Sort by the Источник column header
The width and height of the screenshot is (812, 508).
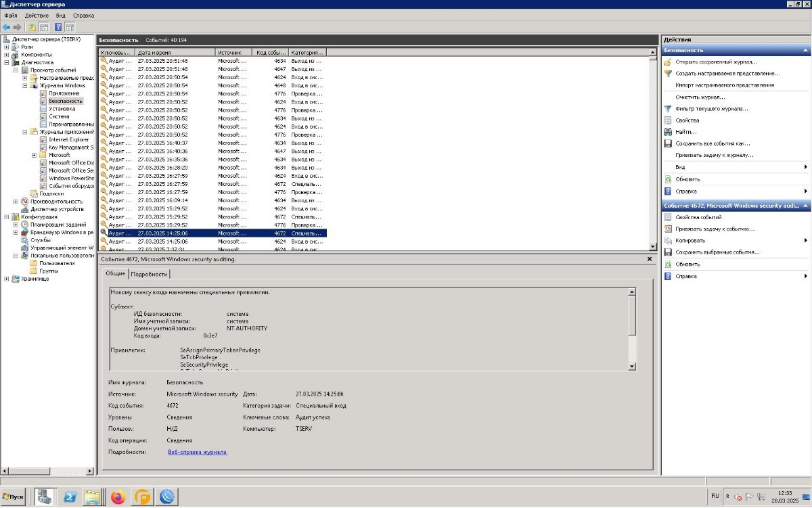[x=235, y=52]
